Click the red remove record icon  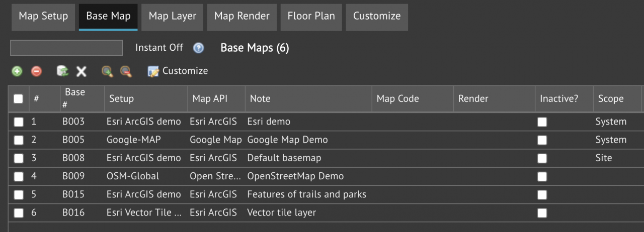coord(36,71)
